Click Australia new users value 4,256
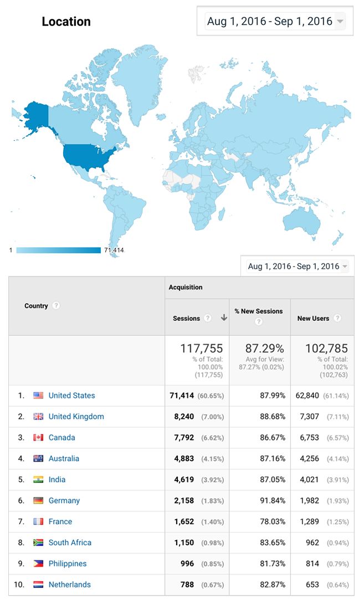Viewport: 364px width, 604px height. (309, 458)
